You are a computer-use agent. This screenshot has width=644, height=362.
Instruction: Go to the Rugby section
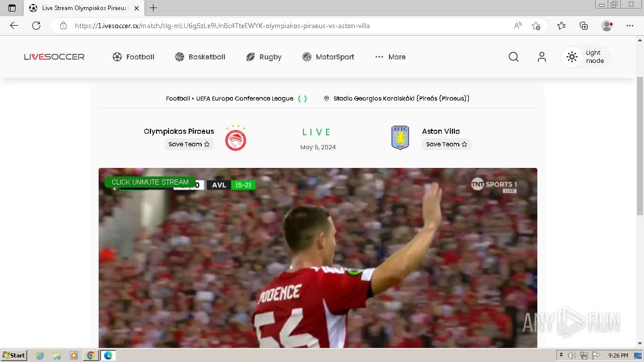pos(264,57)
